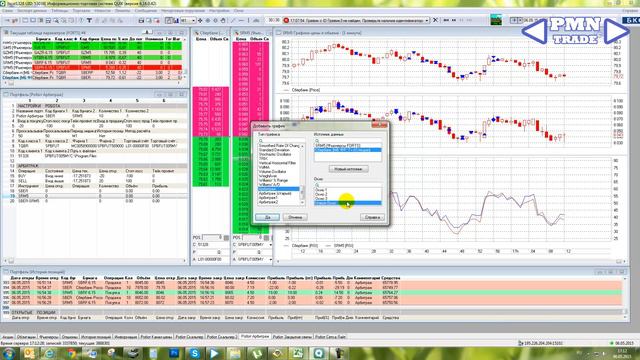Click the Новый источник button
640x360 pixels.
pyautogui.click(x=349, y=169)
